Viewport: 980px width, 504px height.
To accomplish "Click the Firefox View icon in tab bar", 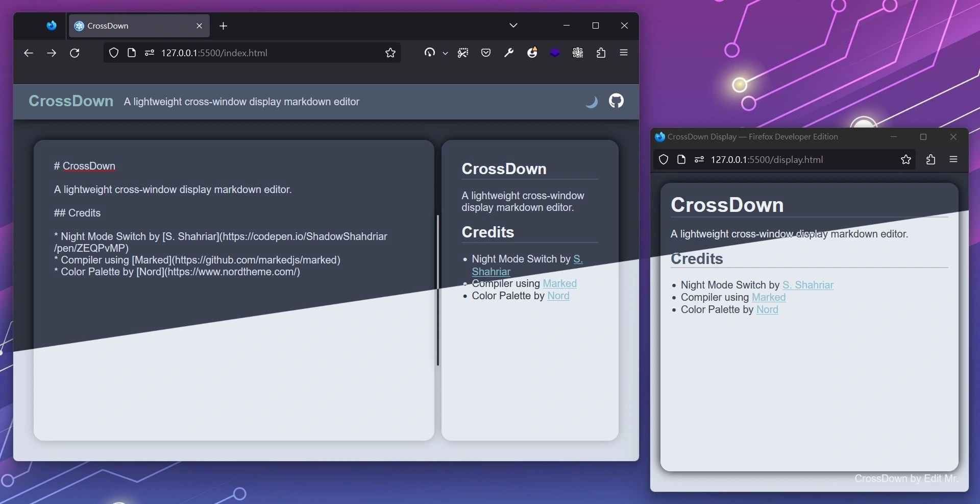I will coord(52,26).
